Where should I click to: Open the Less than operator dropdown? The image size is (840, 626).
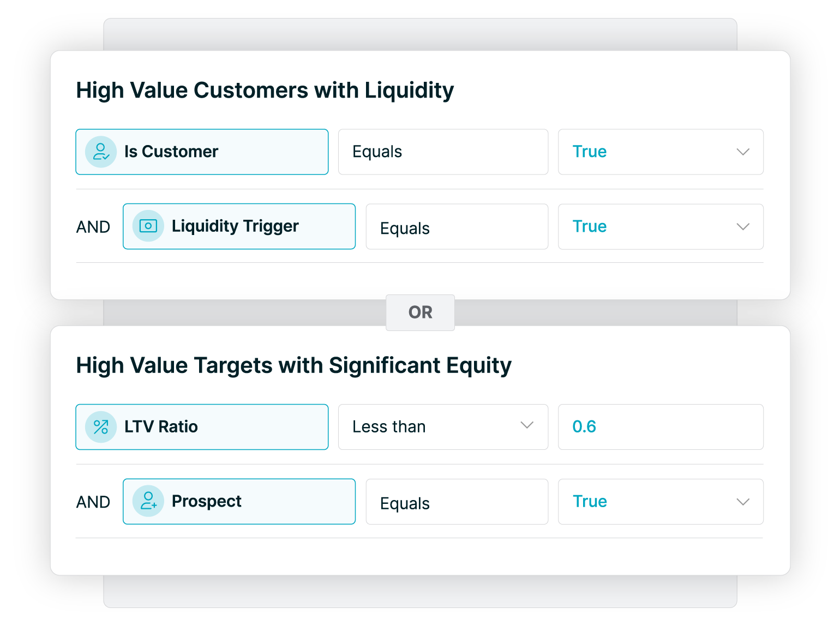443,427
